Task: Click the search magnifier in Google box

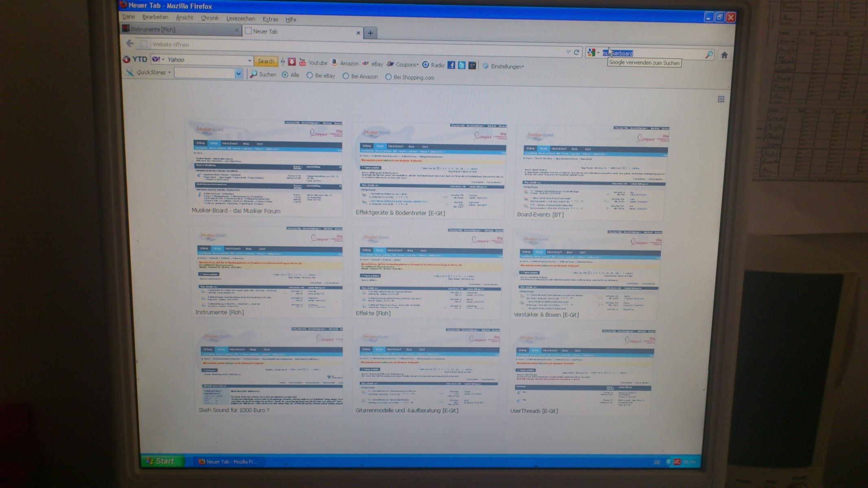Action: click(709, 54)
